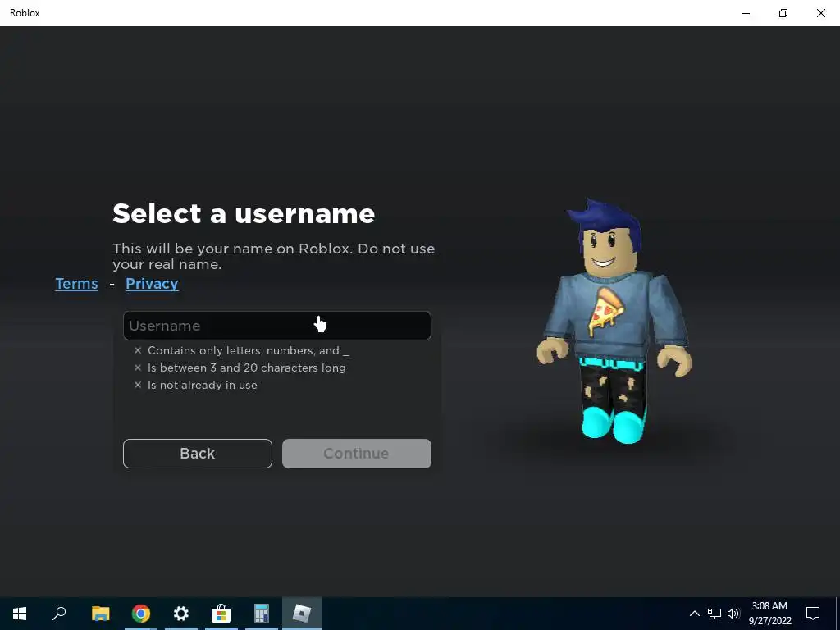
Task: Click the X mark beside 'Is between 3 and 20'
Action: coord(138,367)
